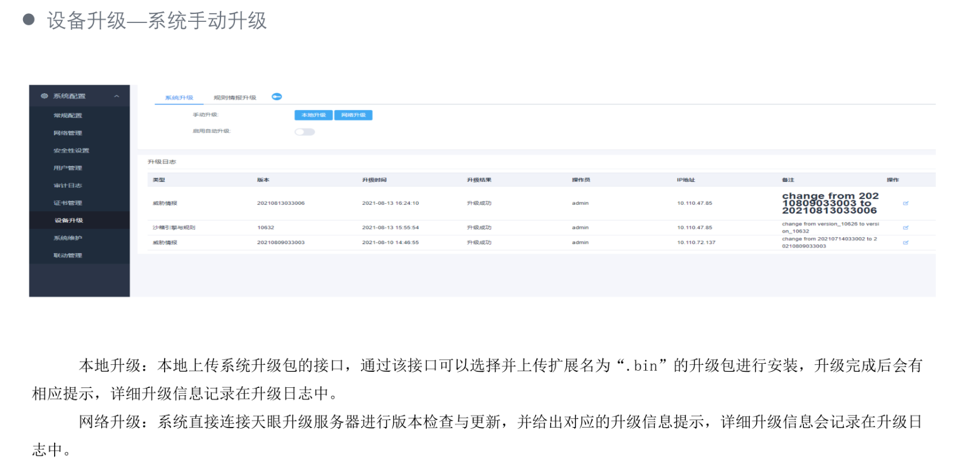Open 审计日志 sidebar item
Screen dimensions: 980x465
[68, 185]
